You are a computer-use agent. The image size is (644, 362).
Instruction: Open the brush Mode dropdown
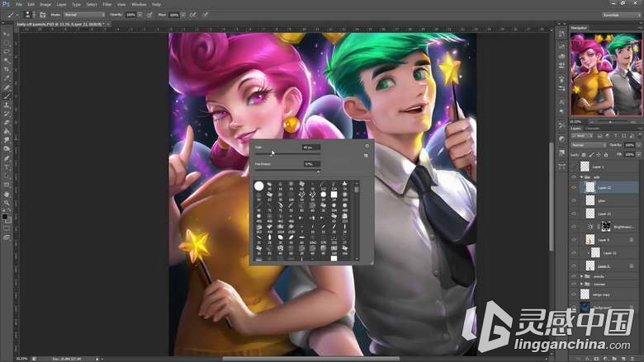tap(84, 15)
